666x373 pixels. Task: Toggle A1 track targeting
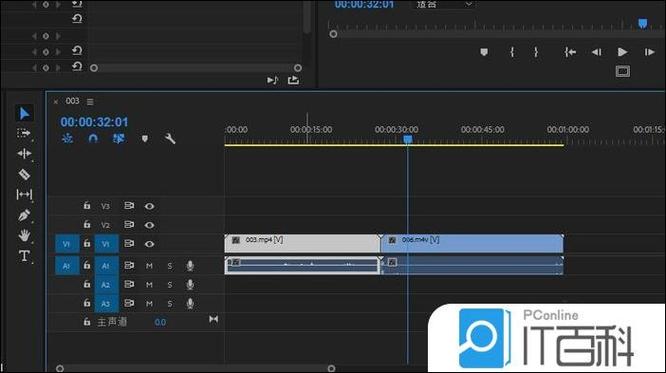tap(106, 266)
